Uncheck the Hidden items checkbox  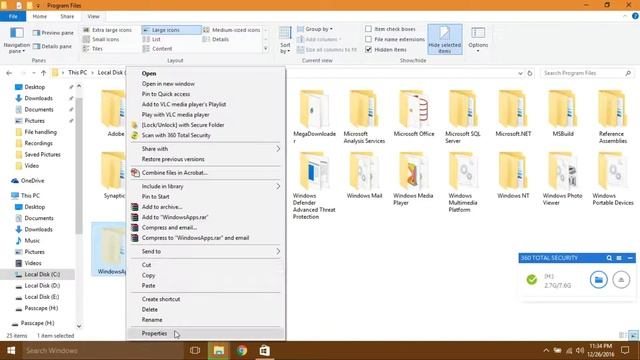(368, 49)
